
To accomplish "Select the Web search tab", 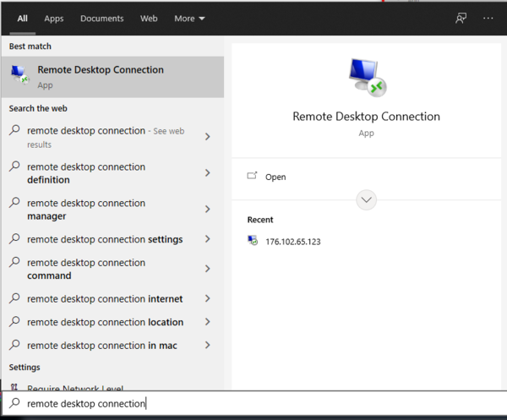I will coord(149,18).
